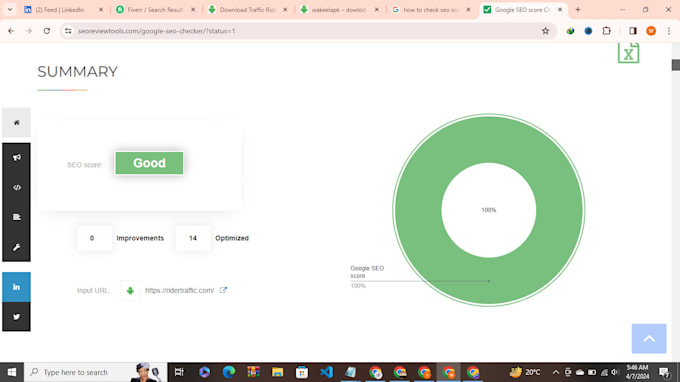The height and width of the screenshot is (382, 680).
Task: Launch Microsoft Edge from taskbar
Action: 229,372
